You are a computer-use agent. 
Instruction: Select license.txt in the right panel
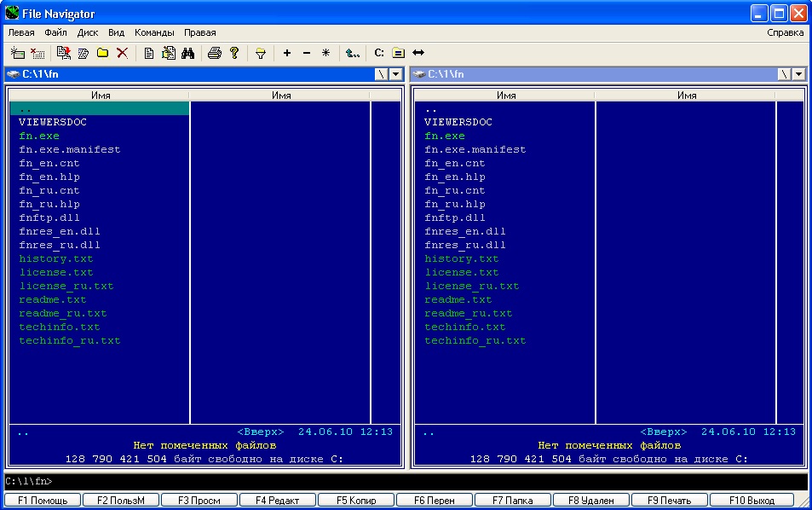pyautogui.click(x=462, y=272)
